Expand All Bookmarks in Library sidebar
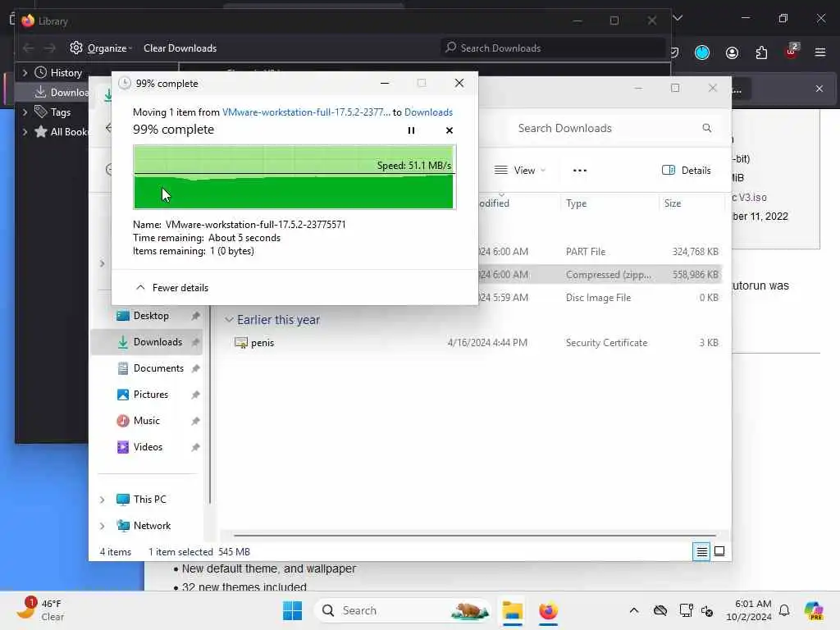Viewport: 840px width, 630px height. pyautogui.click(x=25, y=132)
